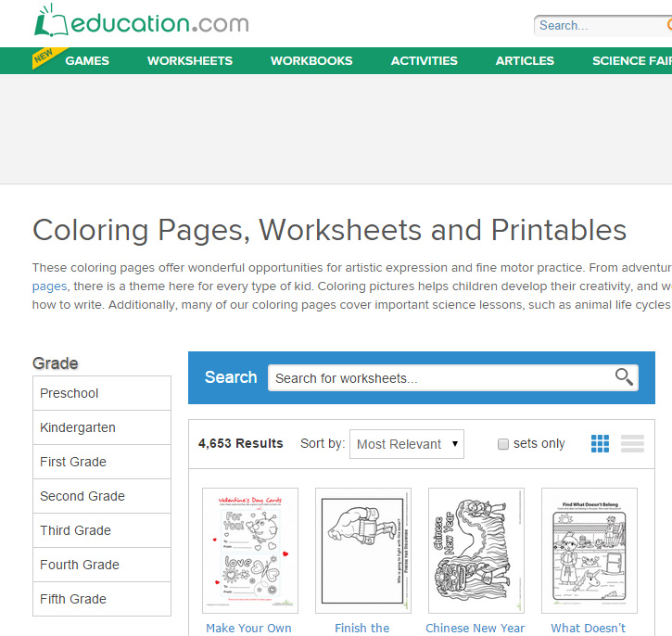Open the Find What Doesn't Belong thumbnail
The width and height of the screenshot is (672, 636).
[x=590, y=551]
